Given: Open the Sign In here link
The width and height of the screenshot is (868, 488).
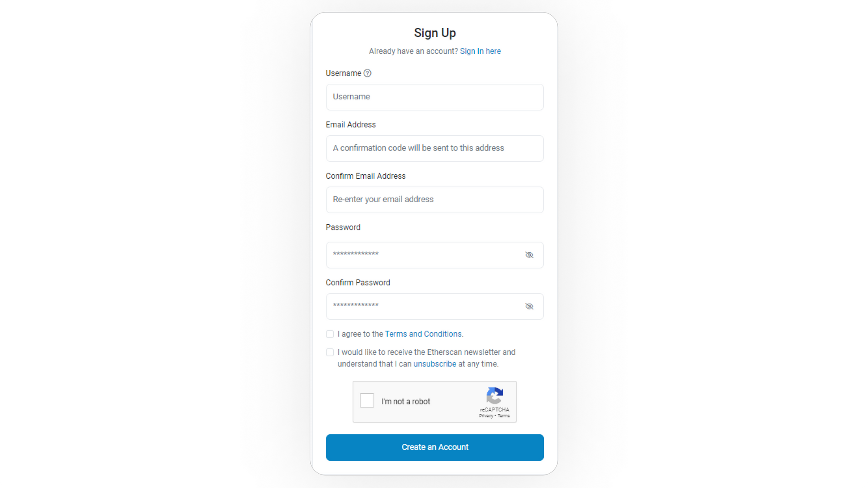Looking at the screenshot, I should (480, 51).
